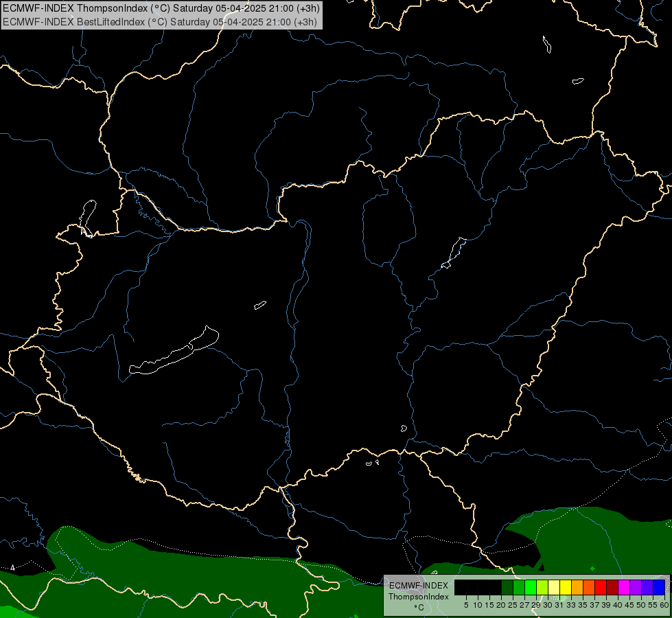Screen dimensions: 672x618
Task: Click the legend tick value 31
Action: [x=559, y=605]
